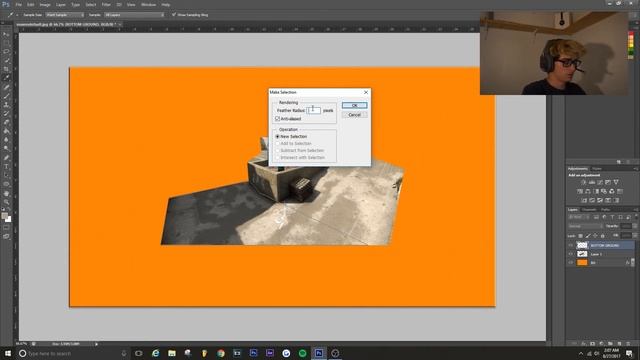Select the Gradient tool
The width and height of the screenshot is (640, 360).
pos(6,131)
